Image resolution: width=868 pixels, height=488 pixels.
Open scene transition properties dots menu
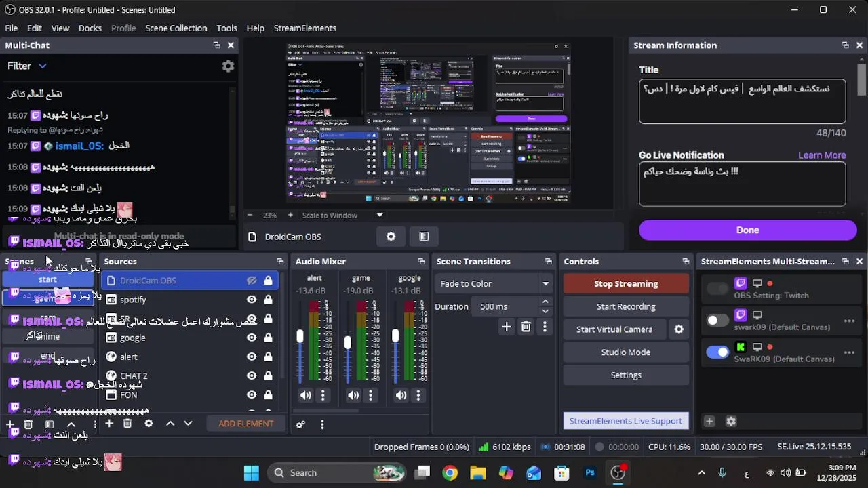click(545, 327)
